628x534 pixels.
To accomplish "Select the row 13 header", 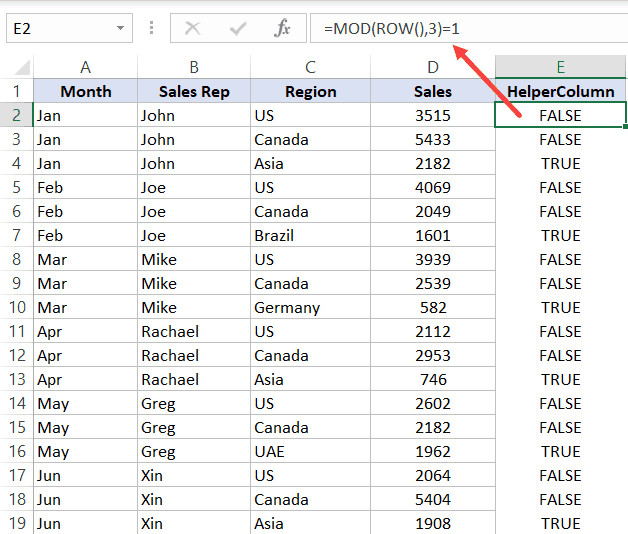I will [16, 379].
